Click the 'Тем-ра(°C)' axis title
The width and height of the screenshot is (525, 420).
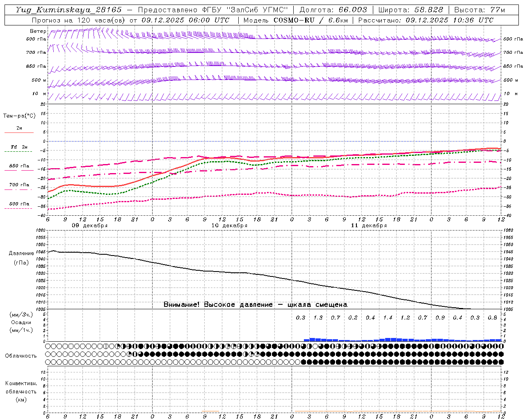coord(19,116)
